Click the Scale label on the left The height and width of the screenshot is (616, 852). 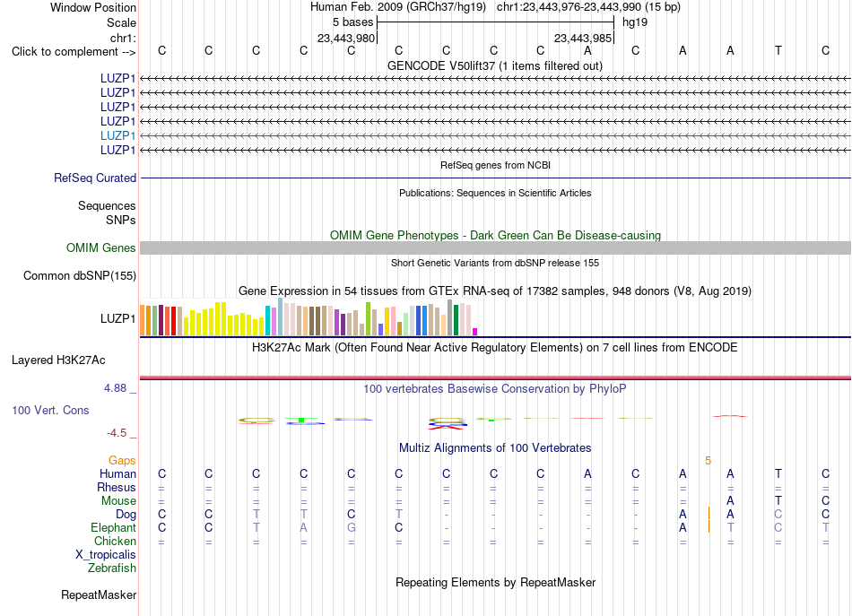click(121, 22)
